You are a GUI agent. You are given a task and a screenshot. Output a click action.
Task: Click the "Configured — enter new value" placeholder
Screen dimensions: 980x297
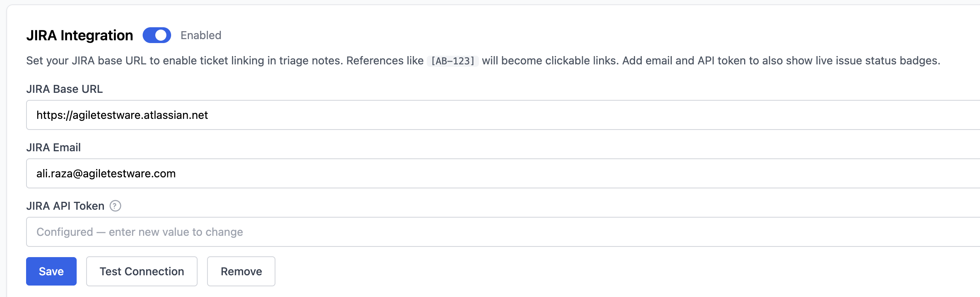click(x=139, y=232)
